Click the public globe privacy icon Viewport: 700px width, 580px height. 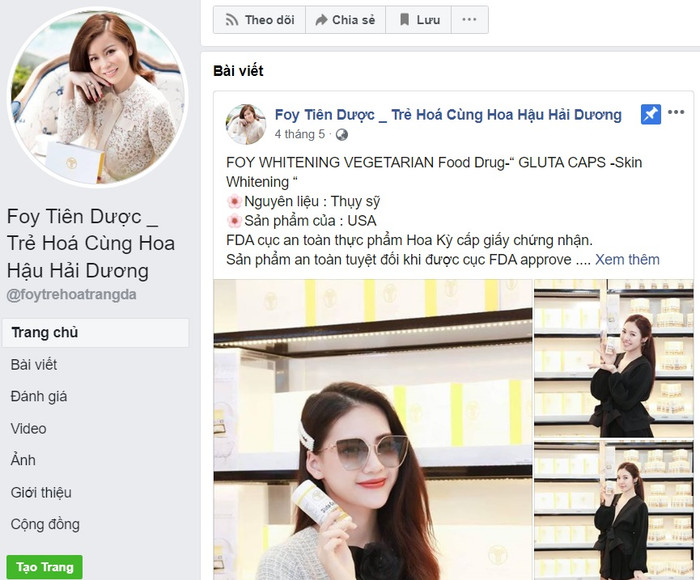coord(341,134)
